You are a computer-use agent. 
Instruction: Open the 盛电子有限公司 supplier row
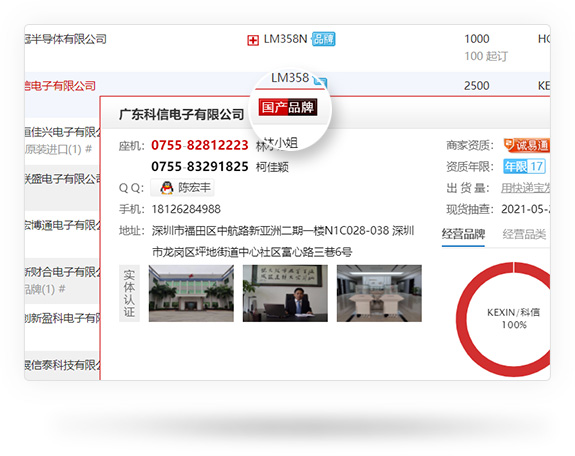[x=62, y=179]
